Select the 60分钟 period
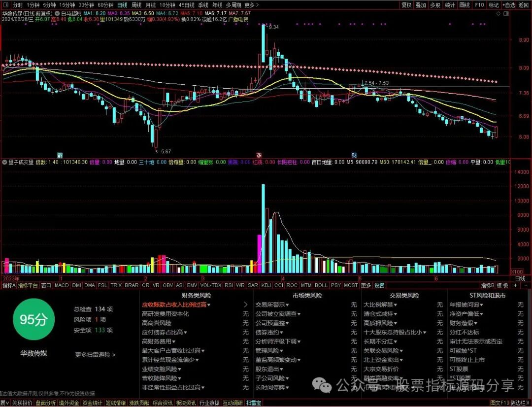This screenshot has width=532, height=407. 105,5
